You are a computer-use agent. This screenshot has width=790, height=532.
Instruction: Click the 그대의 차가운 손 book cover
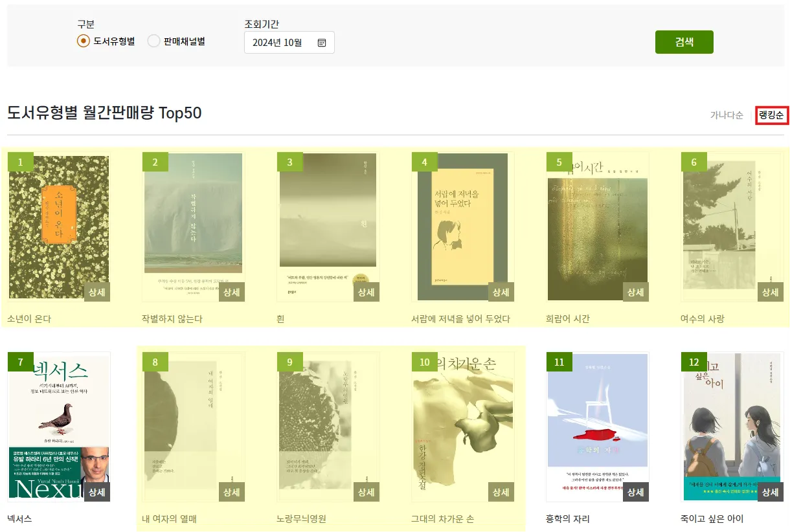point(463,427)
